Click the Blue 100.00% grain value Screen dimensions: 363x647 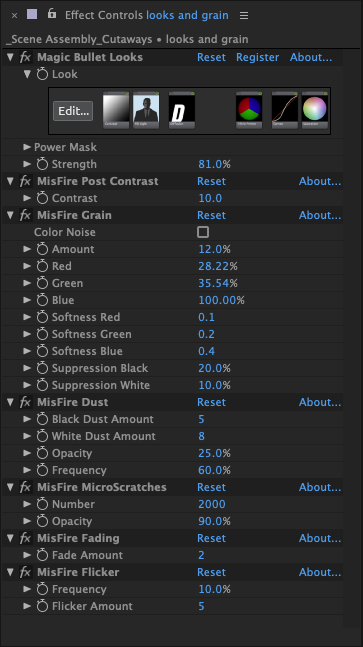coord(222,300)
